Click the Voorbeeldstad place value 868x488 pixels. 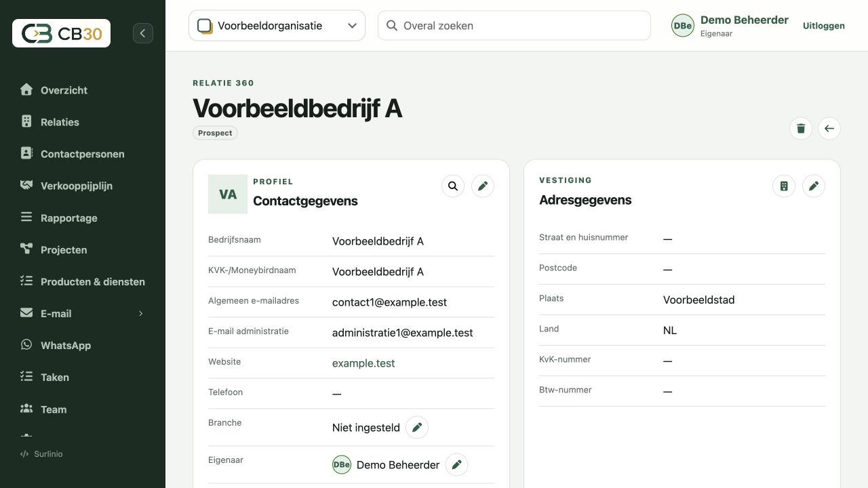699,300
